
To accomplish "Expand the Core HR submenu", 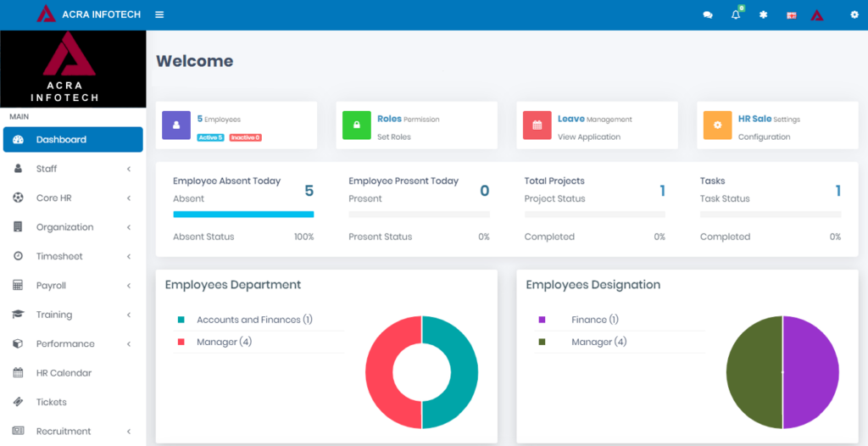I will (x=72, y=198).
